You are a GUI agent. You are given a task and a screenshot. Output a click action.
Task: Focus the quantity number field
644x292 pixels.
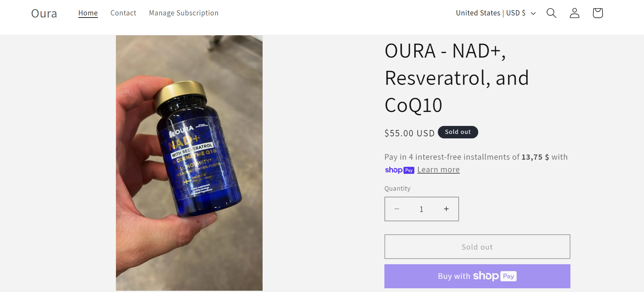coord(421,209)
